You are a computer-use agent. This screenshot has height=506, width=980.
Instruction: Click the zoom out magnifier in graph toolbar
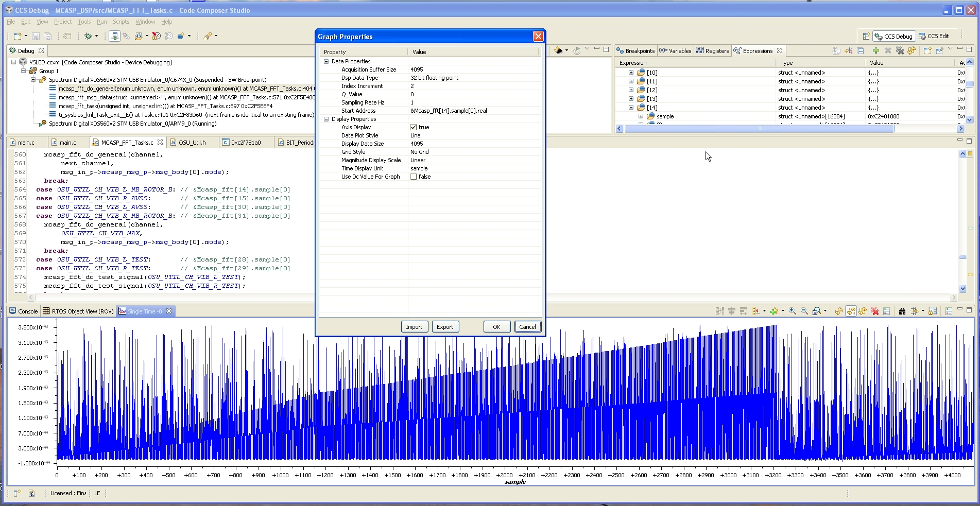coord(804,311)
